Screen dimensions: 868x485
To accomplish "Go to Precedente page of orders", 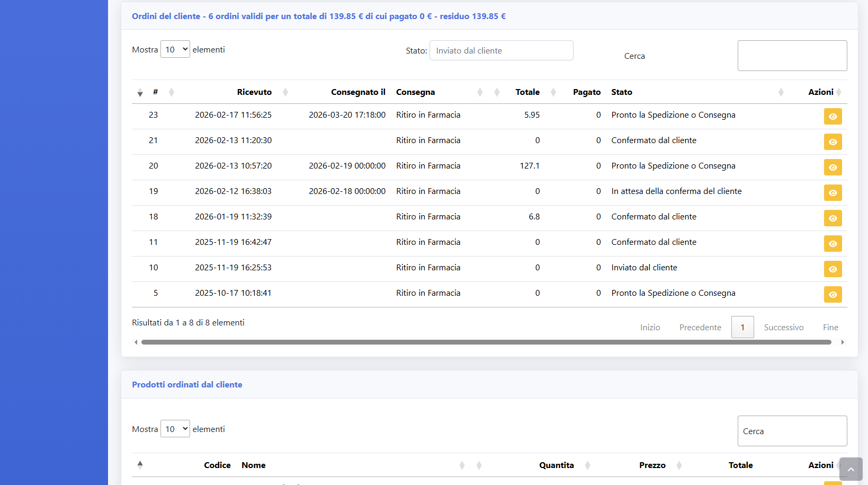I will coord(700,328).
